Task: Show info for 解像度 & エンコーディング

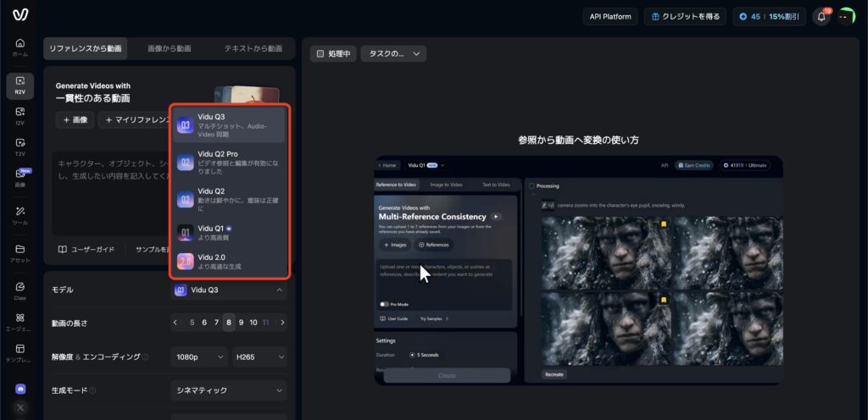Action: click(x=145, y=357)
